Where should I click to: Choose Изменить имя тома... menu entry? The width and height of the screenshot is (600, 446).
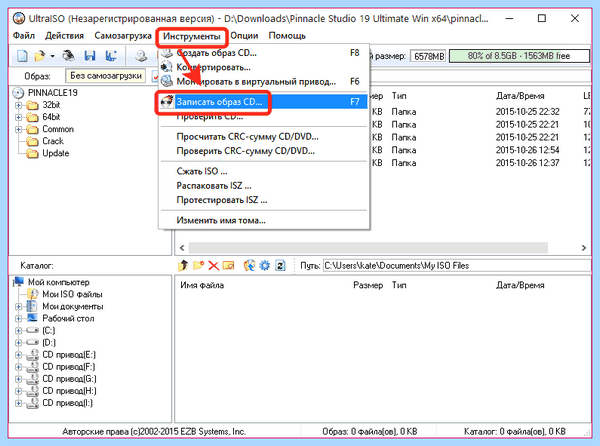(x=264, y=220)
